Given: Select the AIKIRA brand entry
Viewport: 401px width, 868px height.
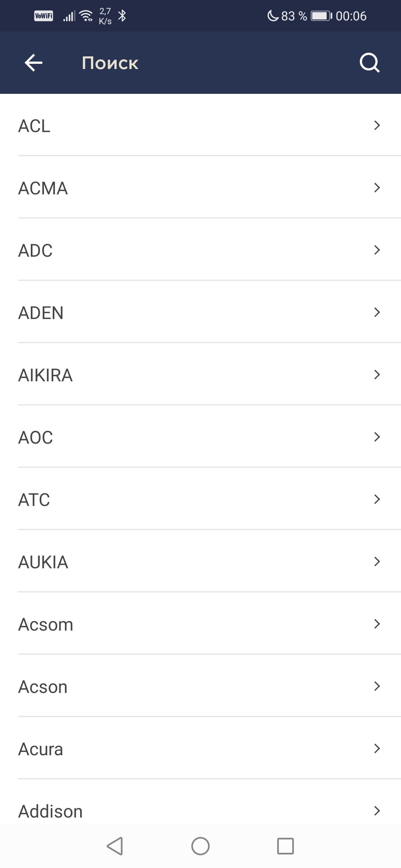Looking at the screenshot, I should pos(45,375).
